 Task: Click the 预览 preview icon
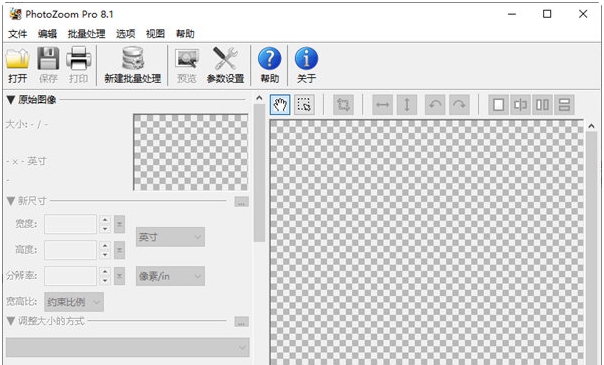(187, 59)
